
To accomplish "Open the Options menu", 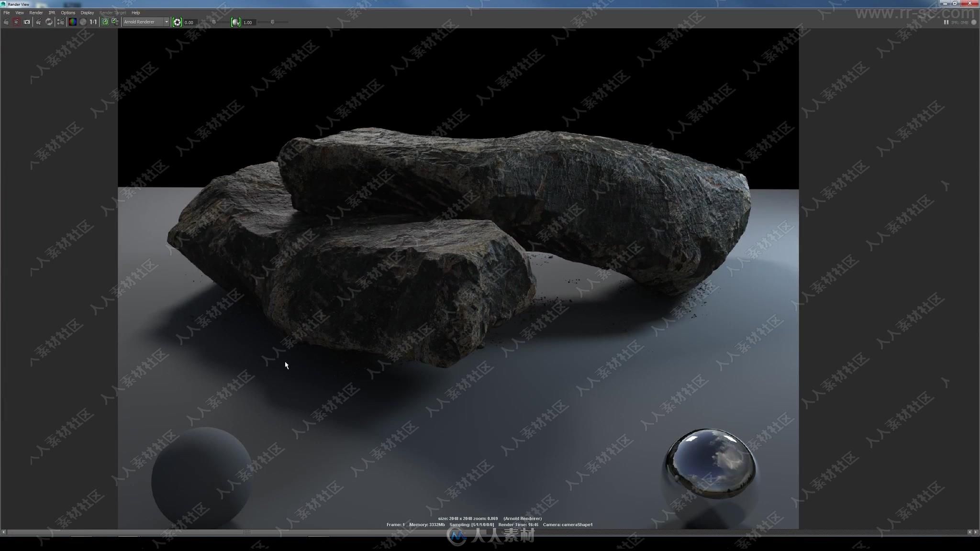I will [68, 13].
